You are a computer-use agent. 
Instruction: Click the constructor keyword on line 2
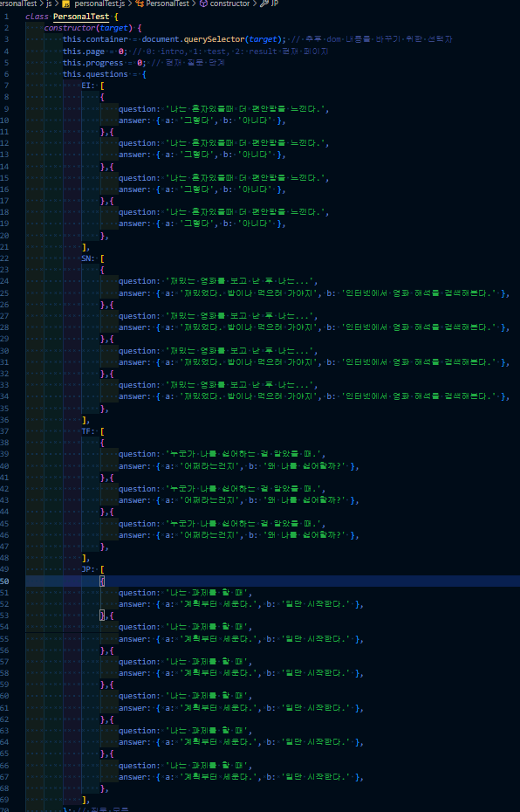coord(70,28)
